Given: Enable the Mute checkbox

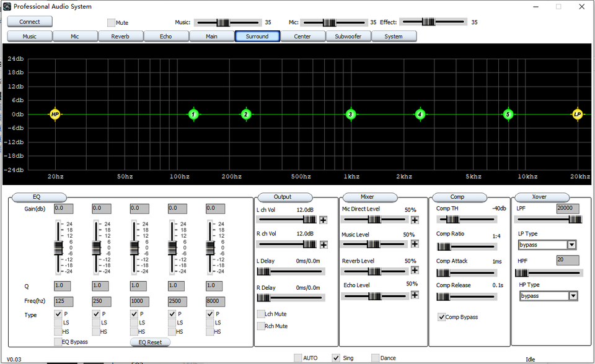Looking at the screenshot, I should pos(111,23).
